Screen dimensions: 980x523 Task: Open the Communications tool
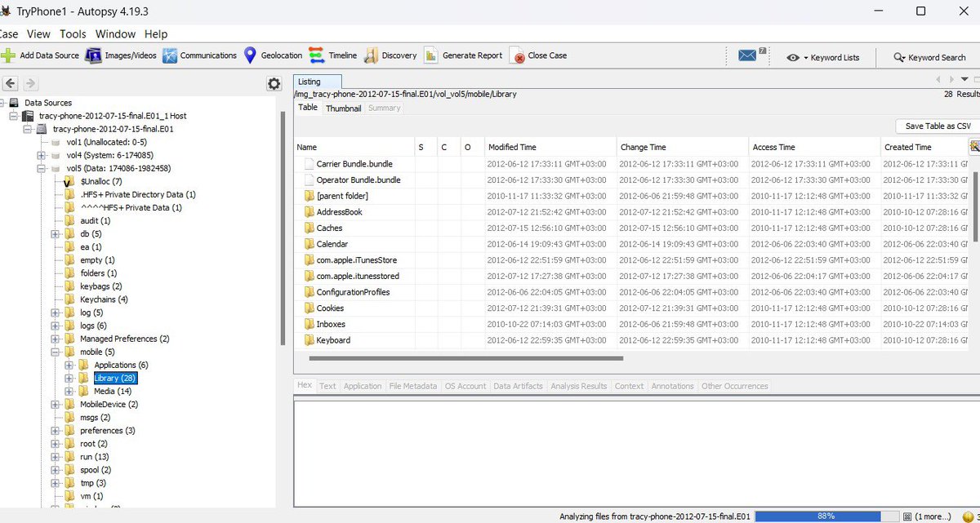click(x=200, y=55)
